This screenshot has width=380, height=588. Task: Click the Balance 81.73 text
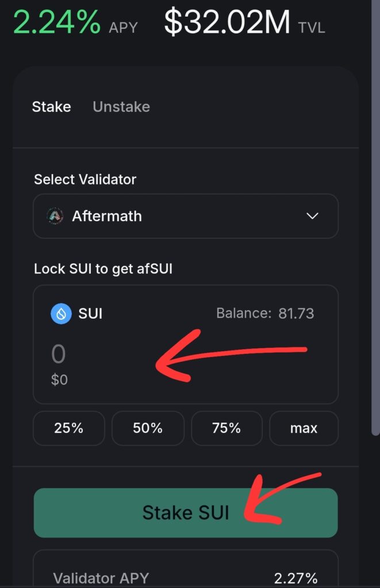[x=265, y=314]
